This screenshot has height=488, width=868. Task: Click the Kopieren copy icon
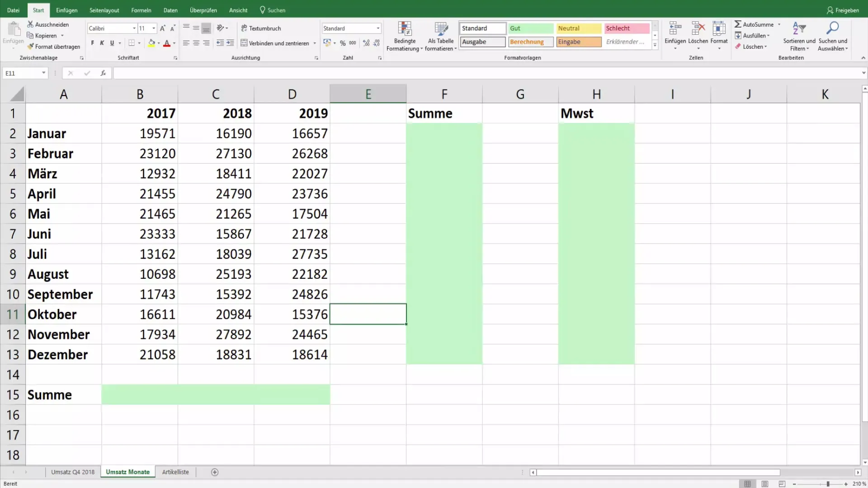coord(30,35)
